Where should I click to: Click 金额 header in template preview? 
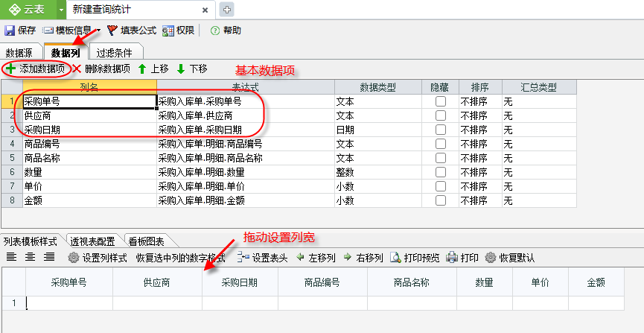[596, 282]
